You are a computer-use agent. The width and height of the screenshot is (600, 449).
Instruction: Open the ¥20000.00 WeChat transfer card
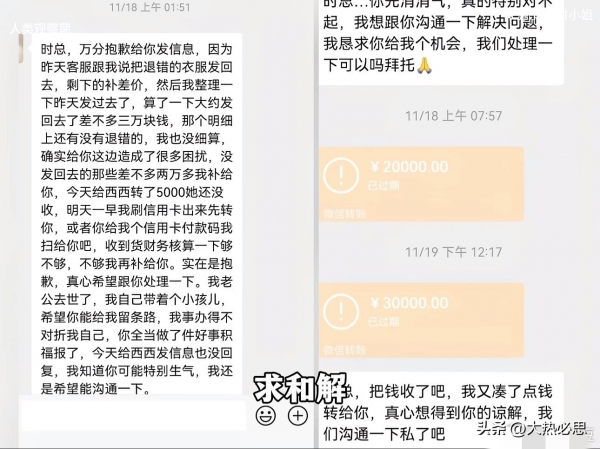[421, 184]
